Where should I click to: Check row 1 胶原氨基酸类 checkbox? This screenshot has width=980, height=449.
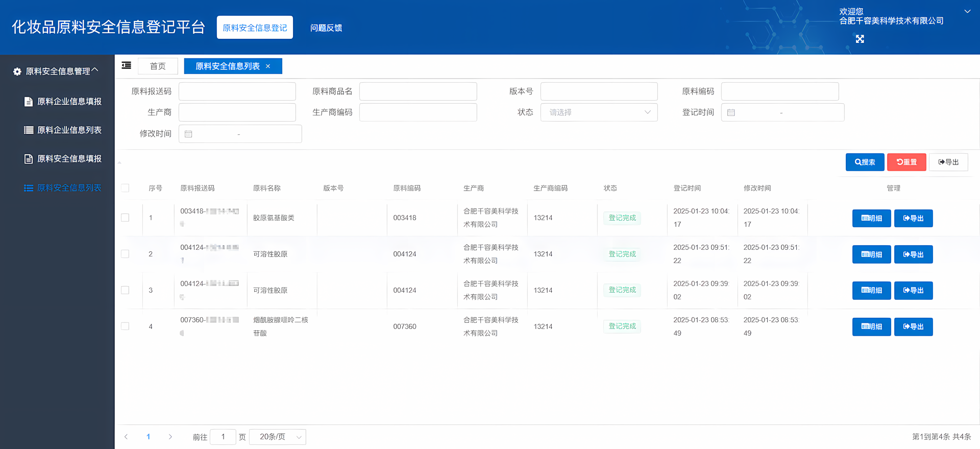point(125,218)
